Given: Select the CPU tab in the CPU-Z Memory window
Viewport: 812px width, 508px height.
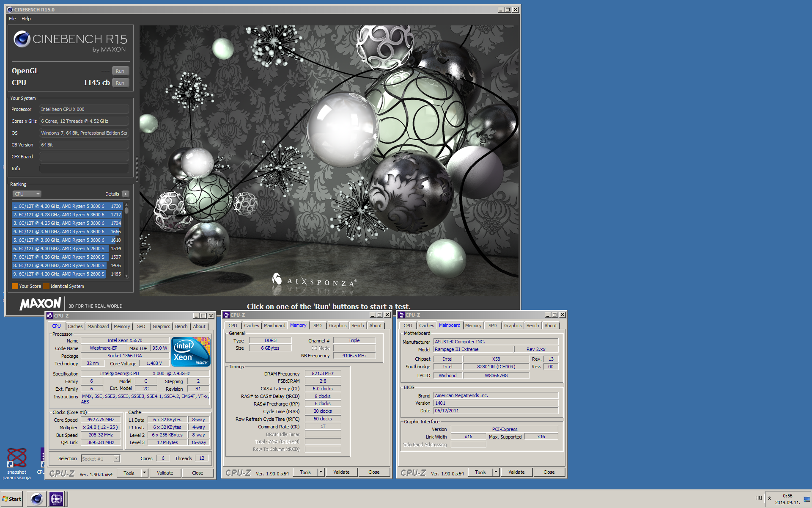Looking at the screenshot, I should [x=233, y=326].
